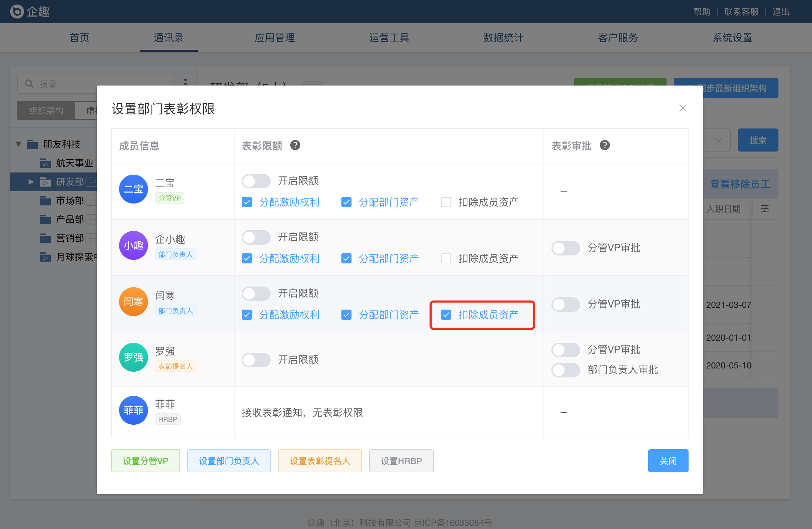Click the 设置HRBP button

(x=401, y=461)
